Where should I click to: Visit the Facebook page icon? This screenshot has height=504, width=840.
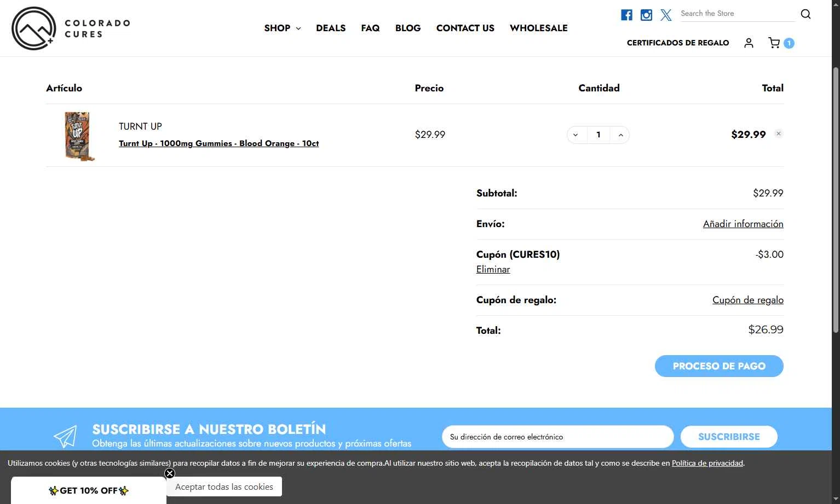pos(626,15)
